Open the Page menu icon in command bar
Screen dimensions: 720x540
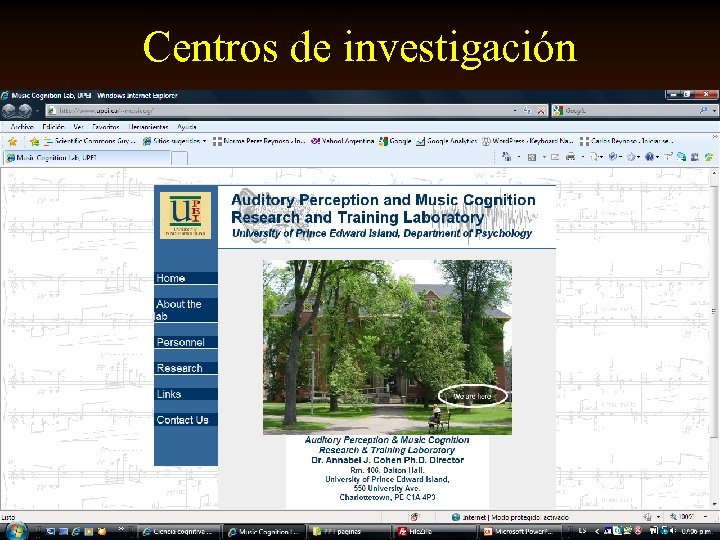(x=596, y=157)
